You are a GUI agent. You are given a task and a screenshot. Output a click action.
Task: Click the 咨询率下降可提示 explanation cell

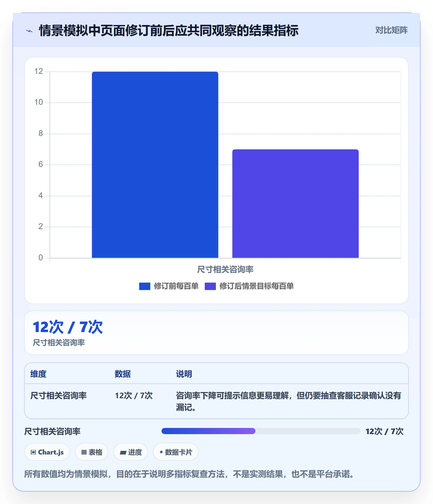[x=289, y=401]
